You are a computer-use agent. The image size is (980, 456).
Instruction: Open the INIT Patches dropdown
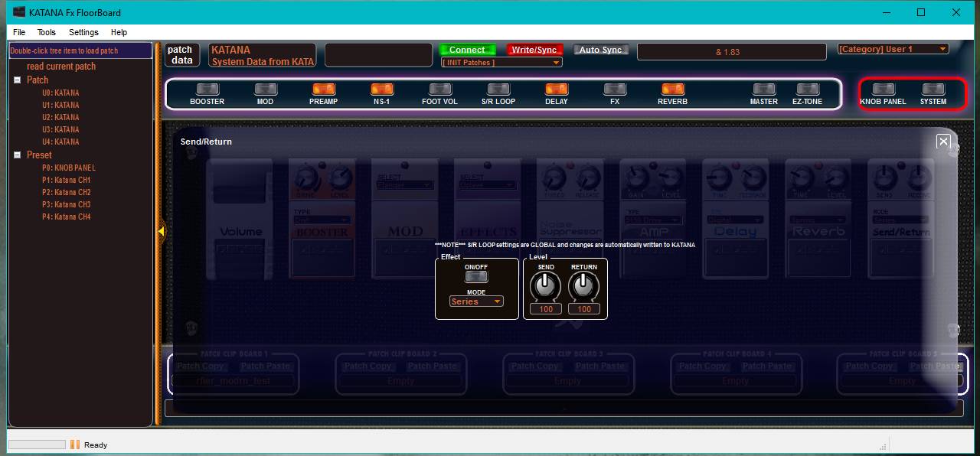point(501,63)
